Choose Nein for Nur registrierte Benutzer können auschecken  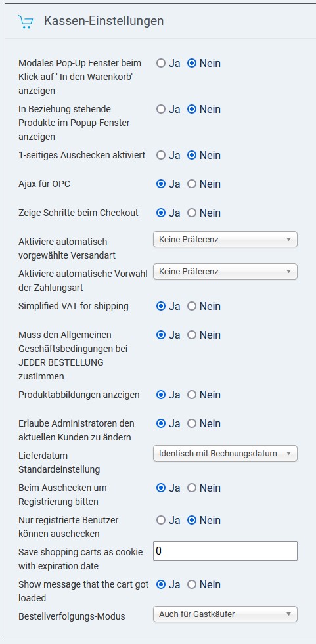click(x=192, y=520)
